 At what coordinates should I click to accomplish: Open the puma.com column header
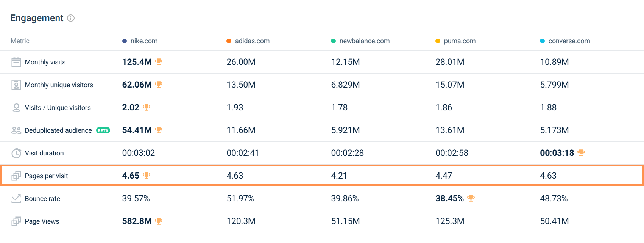460,41
